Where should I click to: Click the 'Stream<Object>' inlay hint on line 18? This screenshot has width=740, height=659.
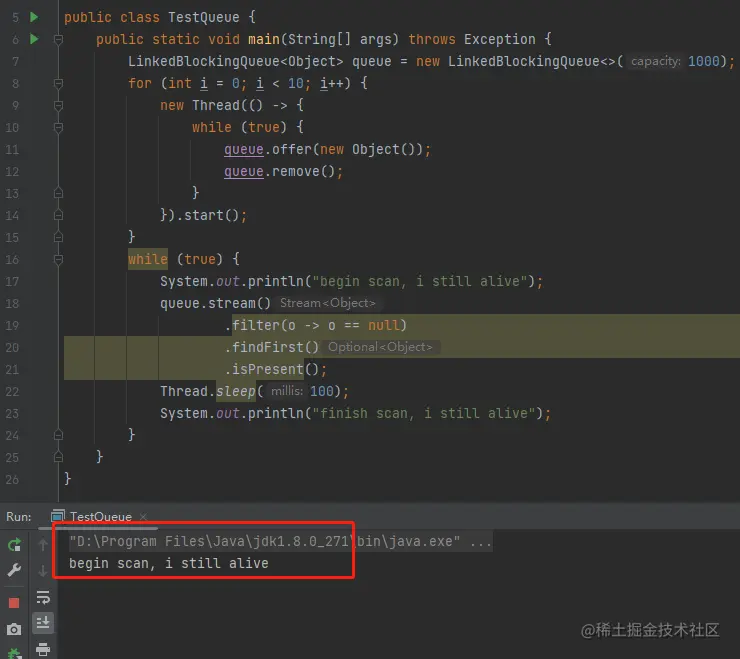click(x=328, y=303)
